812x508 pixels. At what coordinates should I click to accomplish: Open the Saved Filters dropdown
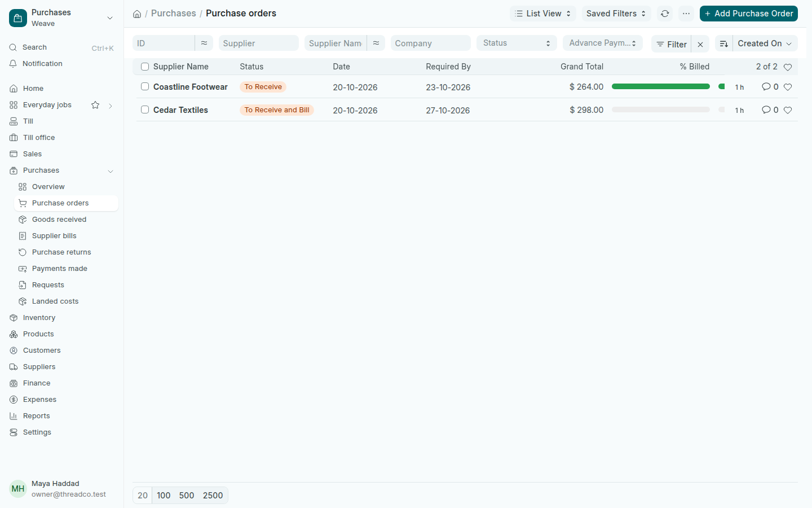[616, 14]
